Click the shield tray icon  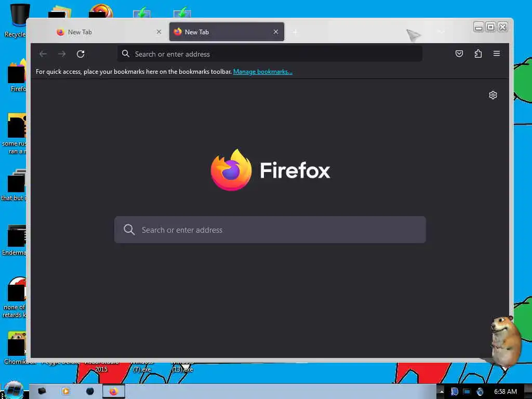point(454,392)
